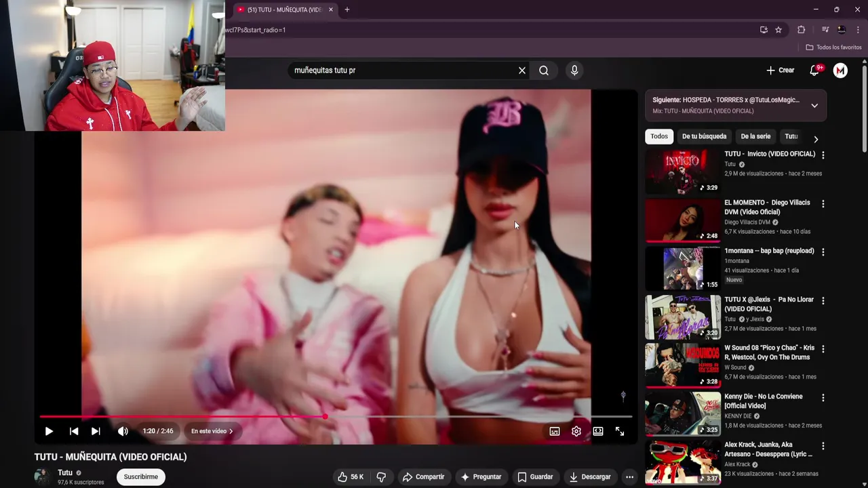
Task: Bookmark this page with the star
Action: tap(778, 30)
